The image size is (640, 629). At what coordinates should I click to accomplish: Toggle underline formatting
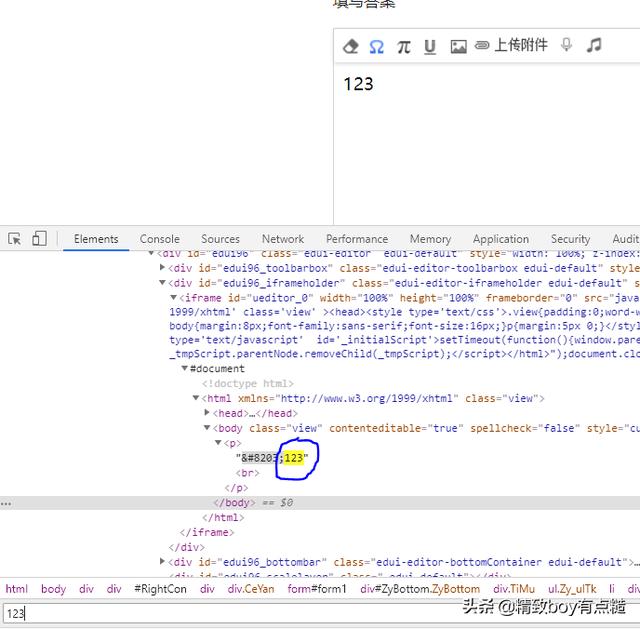(429, 47)
